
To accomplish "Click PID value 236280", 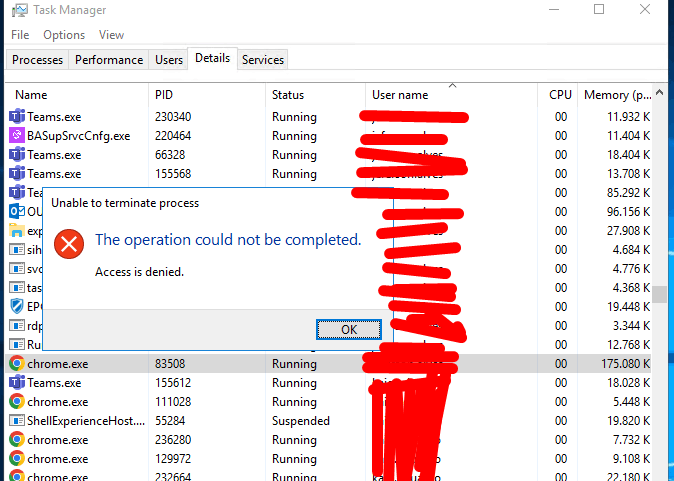I will coord(173,440).
